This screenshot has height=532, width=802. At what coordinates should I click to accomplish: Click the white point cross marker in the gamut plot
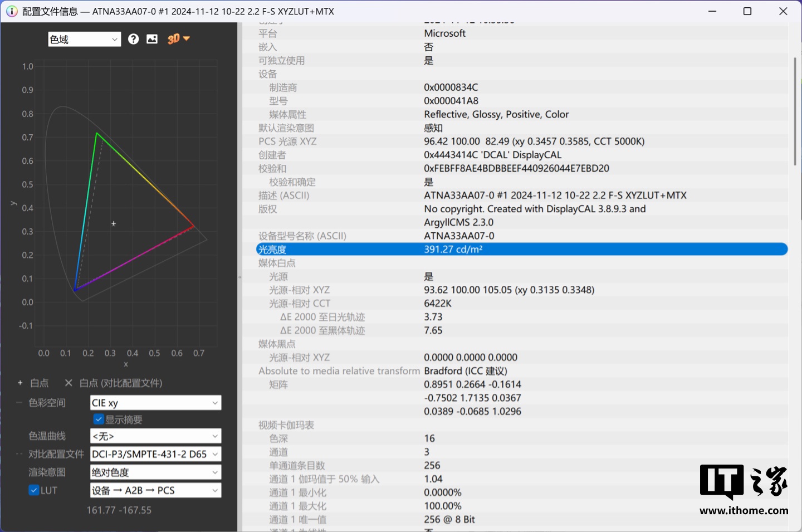114,223
